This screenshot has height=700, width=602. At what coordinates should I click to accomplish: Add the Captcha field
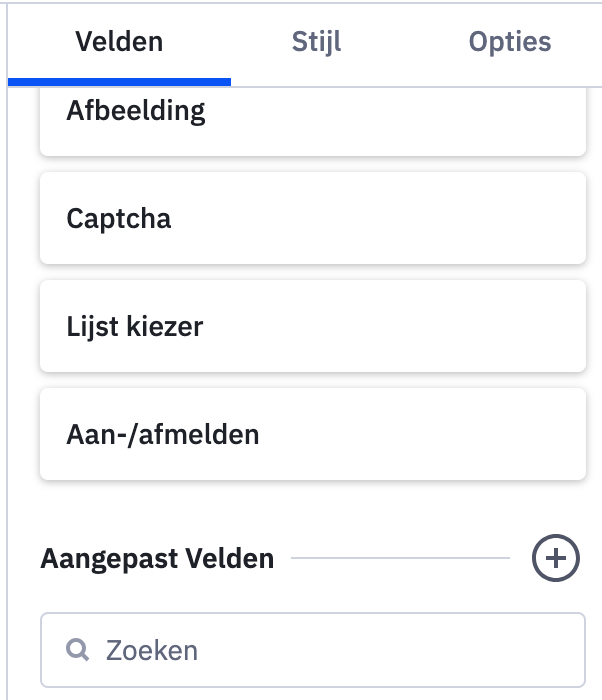pos(312,218)
